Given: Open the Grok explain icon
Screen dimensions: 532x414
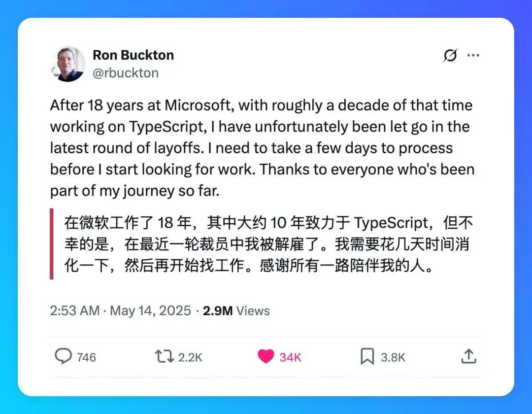Looking at the screenshot, I should coord(450,55).
